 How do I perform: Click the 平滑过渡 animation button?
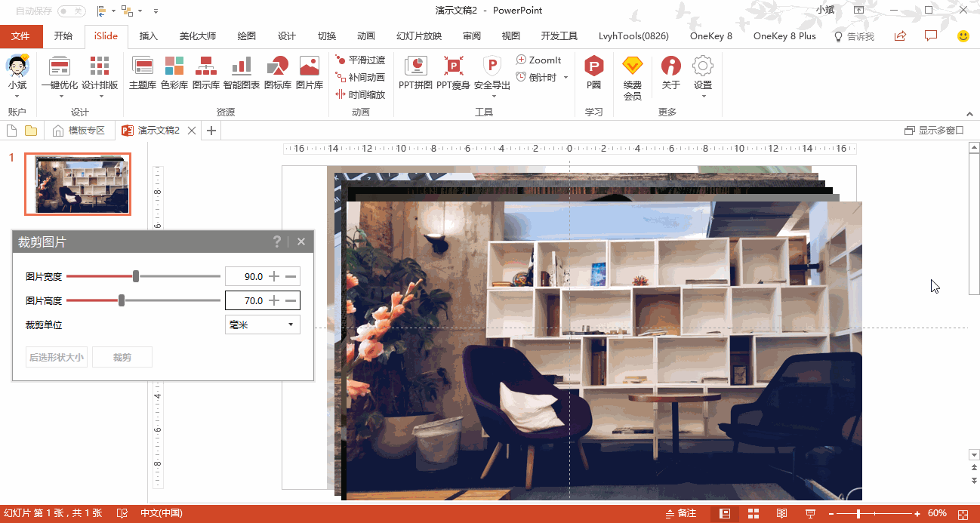(x=360, y=60)
